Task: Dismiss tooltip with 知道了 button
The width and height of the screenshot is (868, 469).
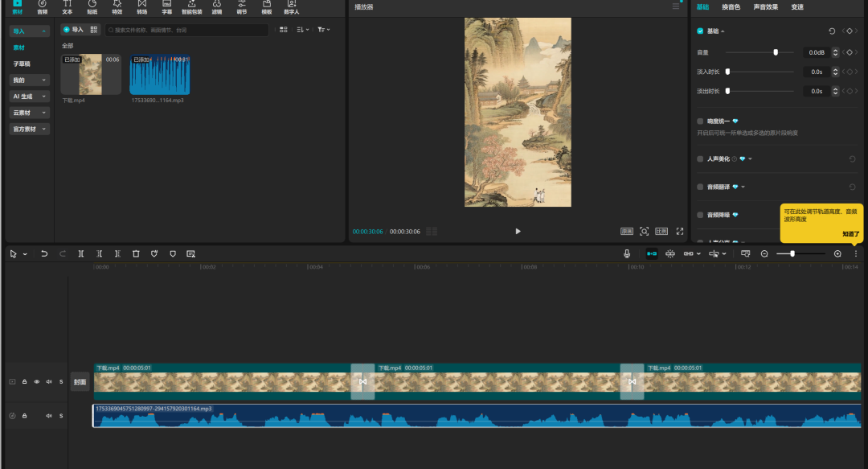Action: 850,234
